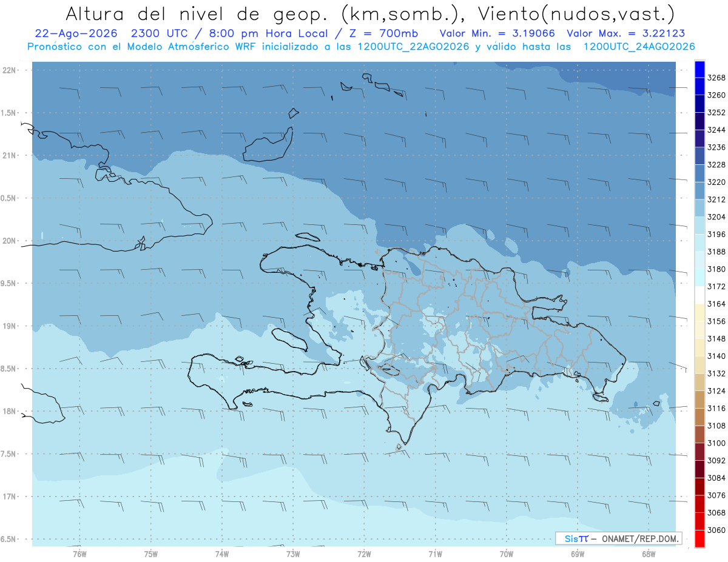The image size is (728, 562).
Task: Click the '71W' longitude label
Action: coord(435,554)
